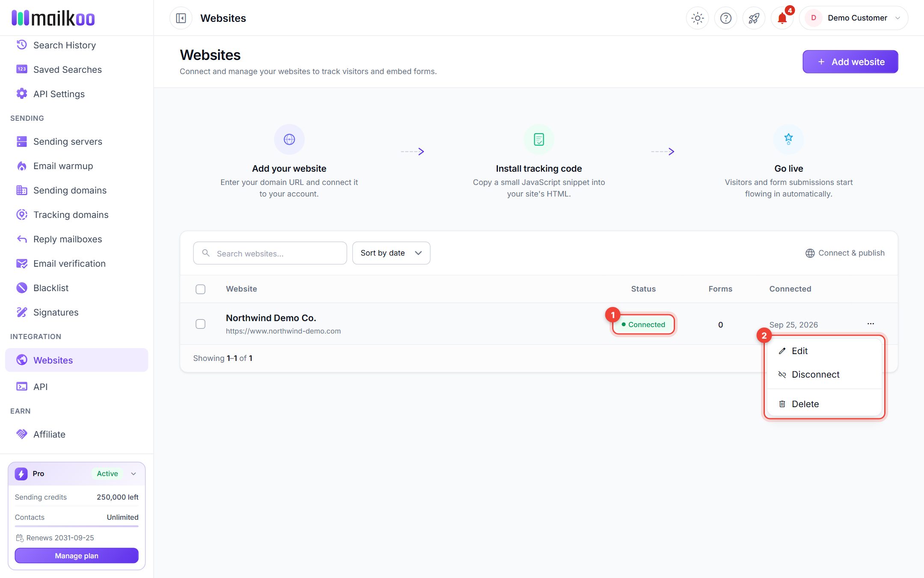Choose Disconnect from the row menu
The height and width of the screenshot is (578, 924).
[824, 374]
